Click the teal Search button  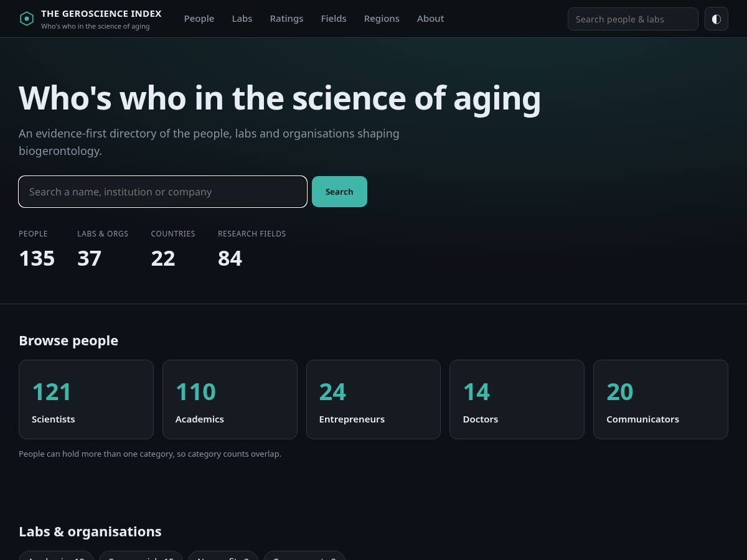point(339,192)
